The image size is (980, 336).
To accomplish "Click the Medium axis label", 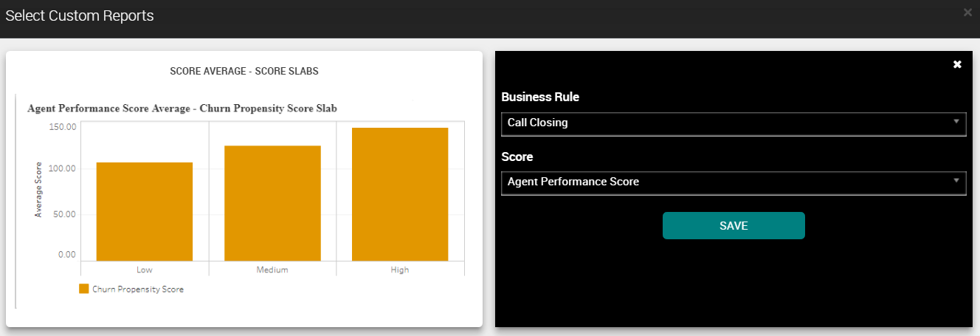I will click(x=272, y=270).
